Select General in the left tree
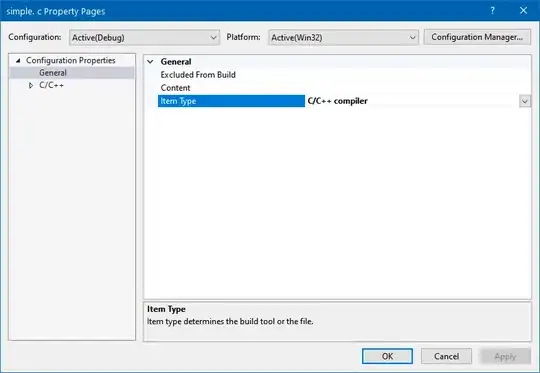 click(53, 73)
